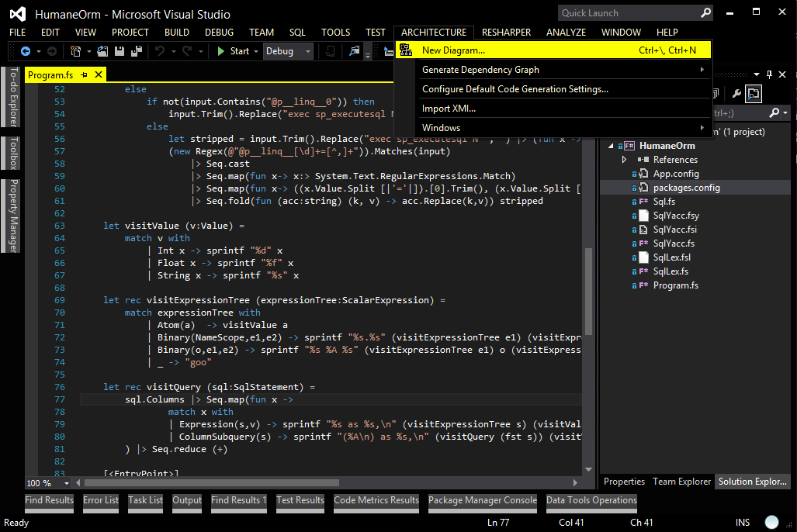This screenshot has width=797, height=532.
Task: Select the New Diagram icon in the Architecture menu
Action: pyautogui.click(x=405, y=49)
